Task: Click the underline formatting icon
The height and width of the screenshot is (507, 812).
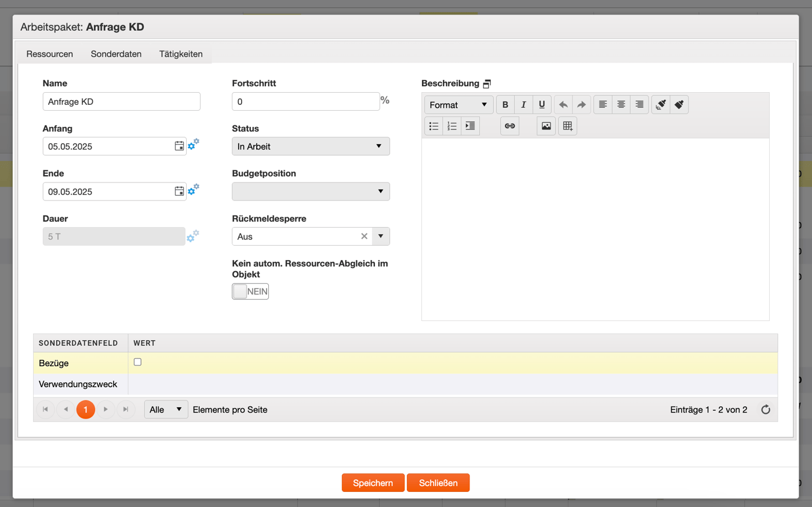Action: [x=542, y=105]
